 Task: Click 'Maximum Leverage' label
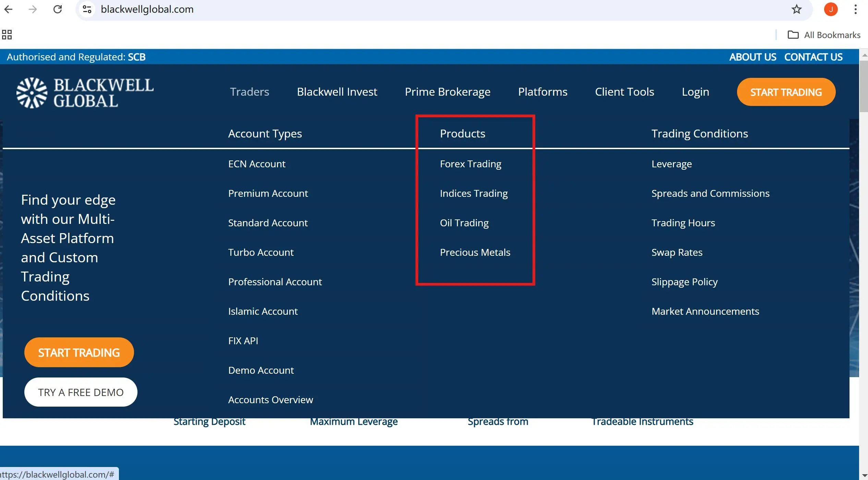pyautogui.click(x=354, y=421)
